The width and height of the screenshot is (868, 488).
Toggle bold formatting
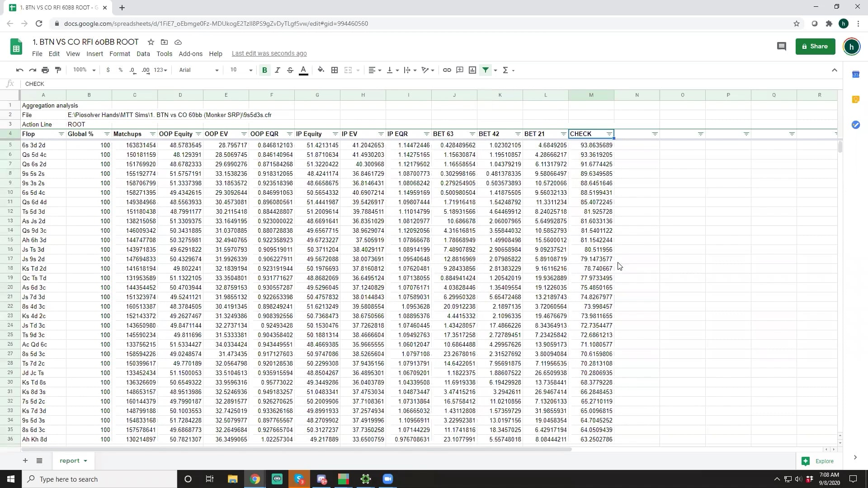click(x=264, y=70)
